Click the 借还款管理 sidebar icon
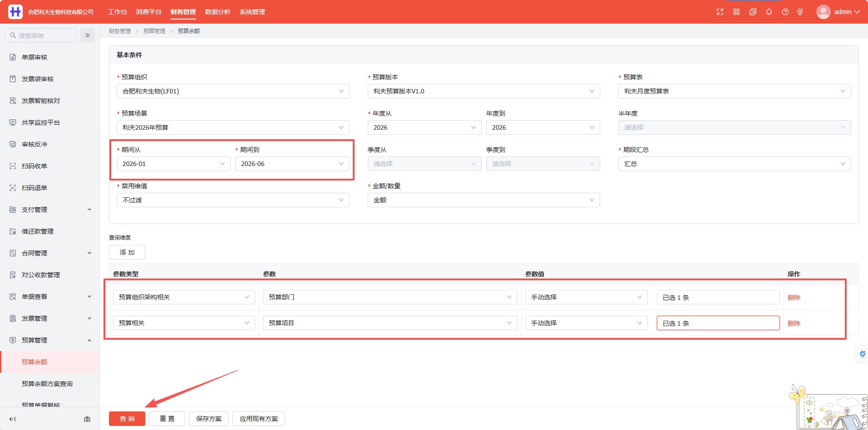Viewport: 868px width, 430px height. [13, 231]
